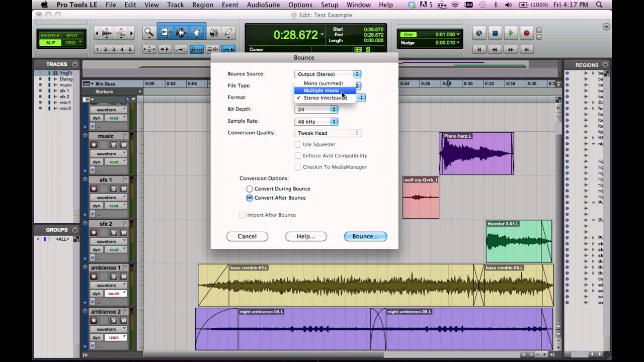Screen dimensions: 644x362
Task: Select the Scrubber speaker tool
Action: pyautogui.click(x=213, y=33)
